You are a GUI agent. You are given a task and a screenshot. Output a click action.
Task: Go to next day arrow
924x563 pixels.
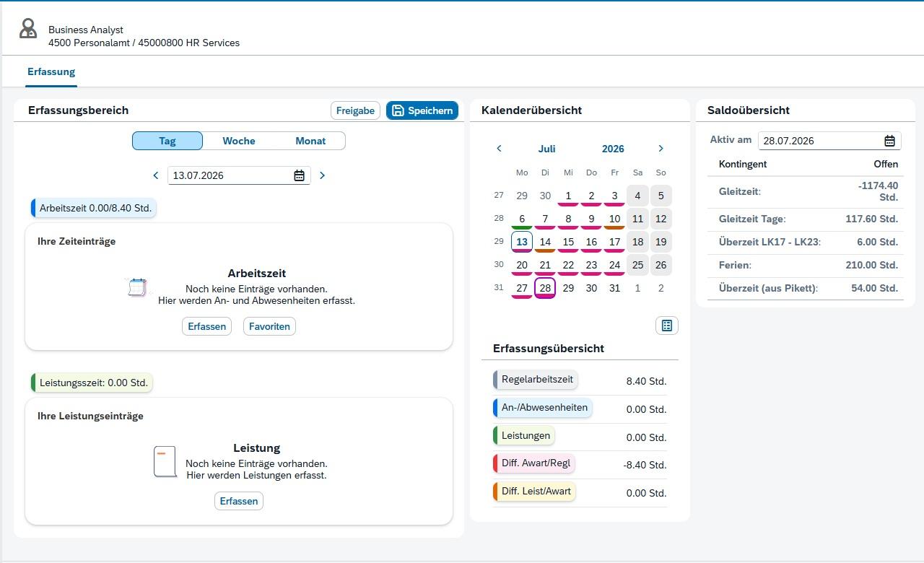[x=322, y=175]
